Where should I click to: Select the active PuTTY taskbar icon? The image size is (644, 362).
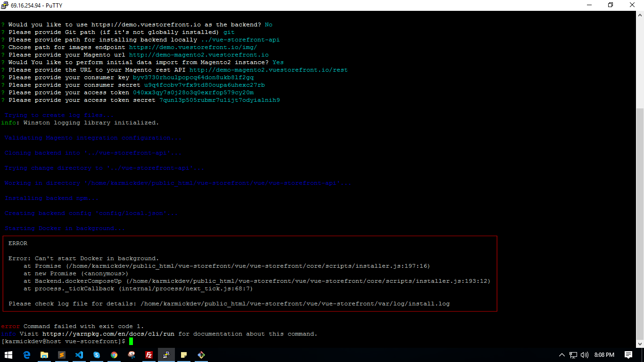pos(166,354)
